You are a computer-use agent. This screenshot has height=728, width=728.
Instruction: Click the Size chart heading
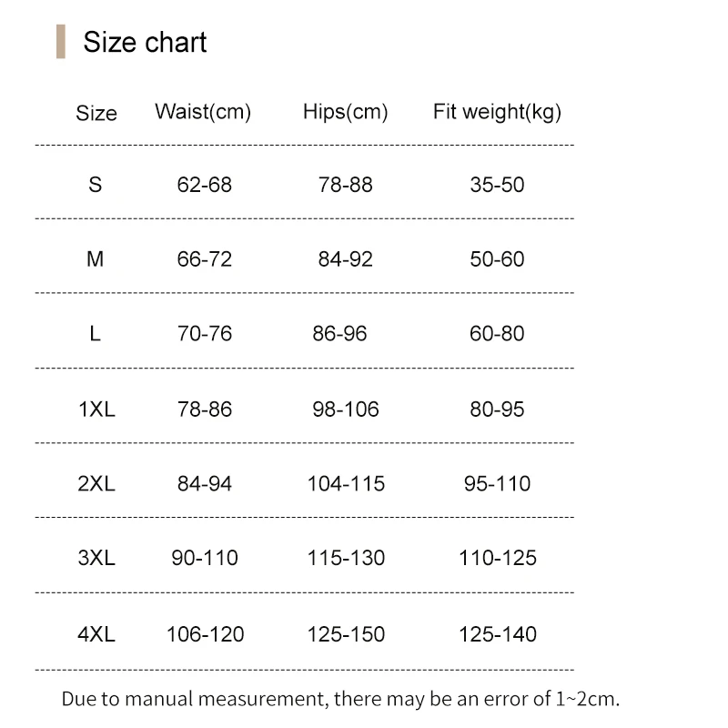(x=145, y=43)
